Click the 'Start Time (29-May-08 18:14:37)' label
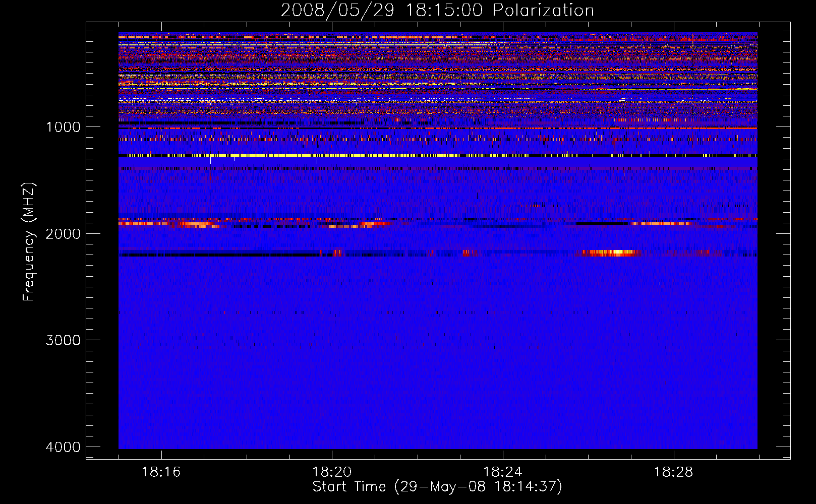The height and width of the screenshot is (504, 816). click(437, 487)
